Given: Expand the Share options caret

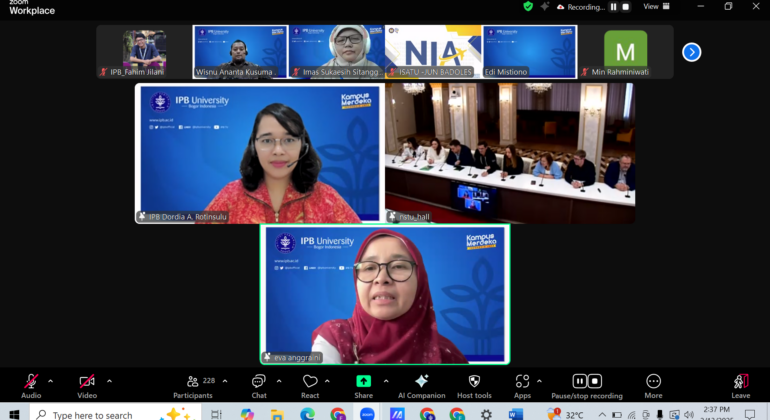Looking at the screenshot, I should click(386, 380).
